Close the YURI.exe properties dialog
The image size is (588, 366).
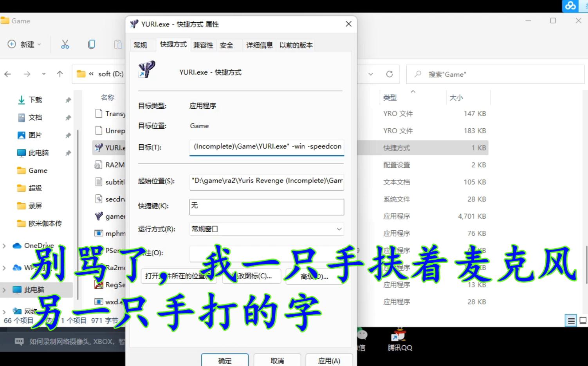pyautogui.click(x=348, y=24)
